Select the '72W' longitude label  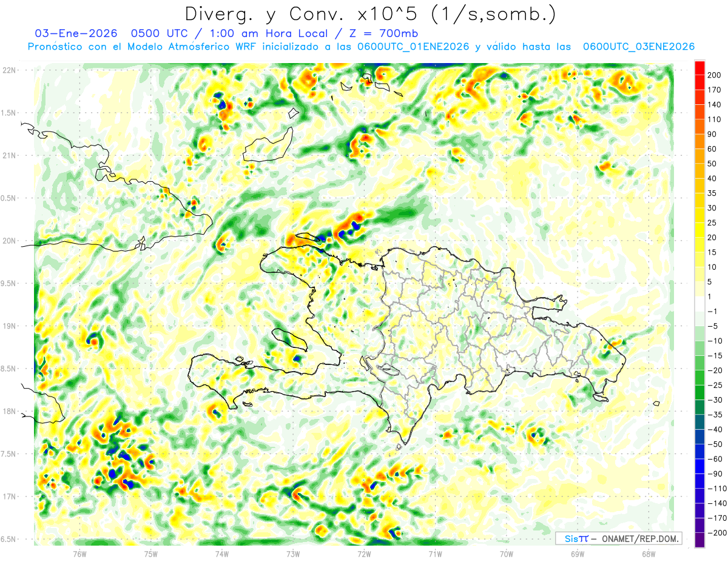click(x=364, y=554)
